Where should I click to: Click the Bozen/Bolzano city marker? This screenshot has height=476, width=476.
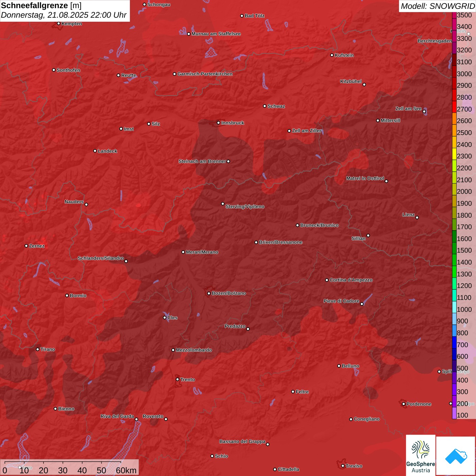[x=209, y=293]
